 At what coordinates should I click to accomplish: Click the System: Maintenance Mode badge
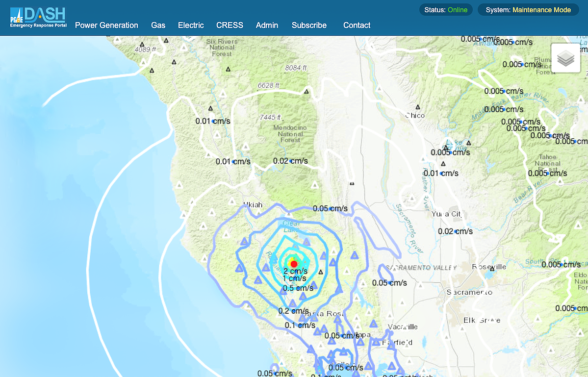pyautogui.click(x=528, y=10)
